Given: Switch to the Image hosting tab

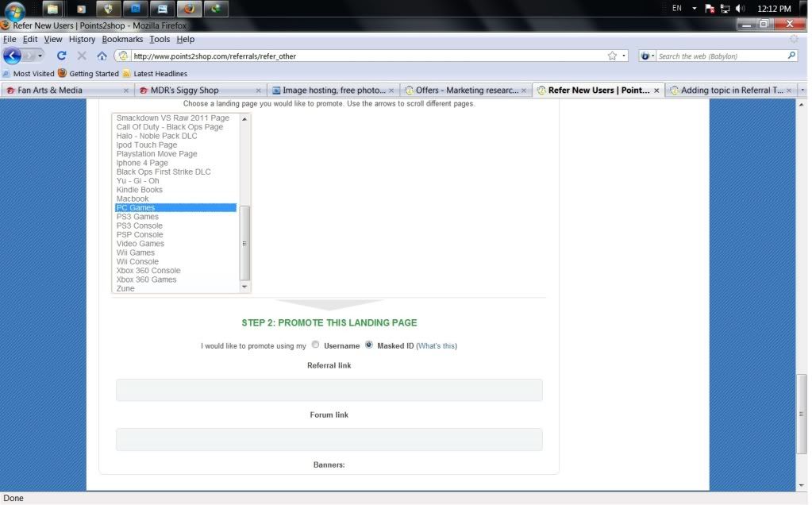Looking at the screenshot, I should 334,91.
